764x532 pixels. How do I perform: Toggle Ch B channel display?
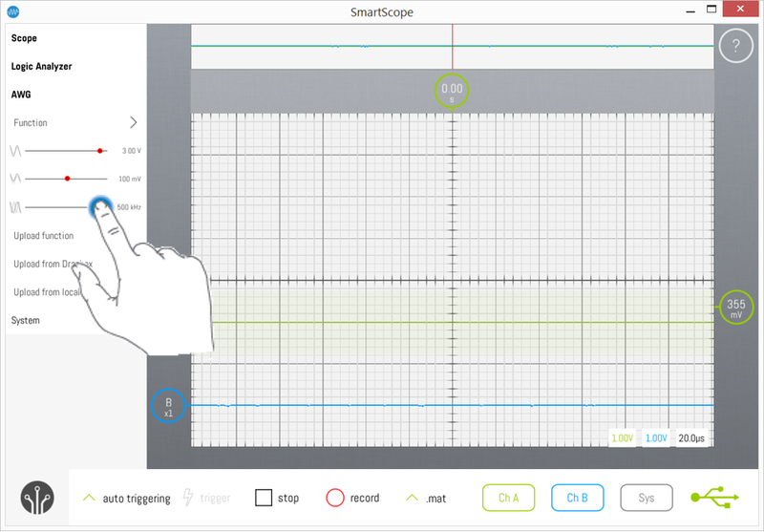coord(577,498)
